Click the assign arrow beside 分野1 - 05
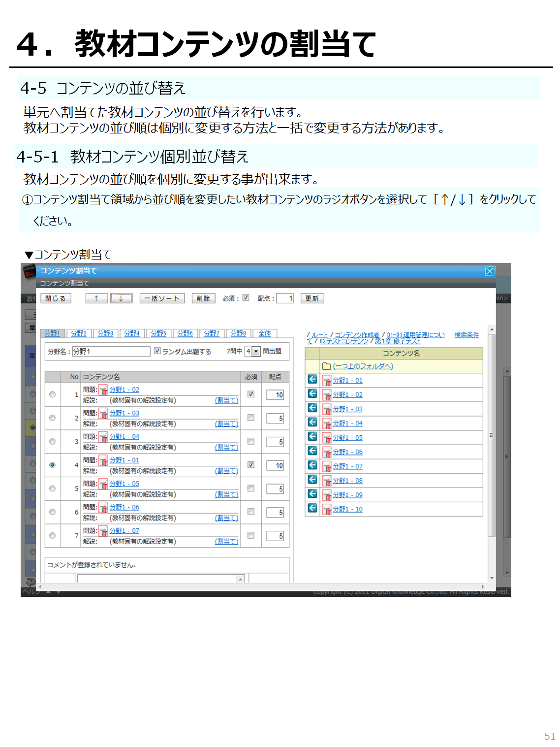Image resolution: width=560 pixels, height=747 pixels. tap(312, 437)
